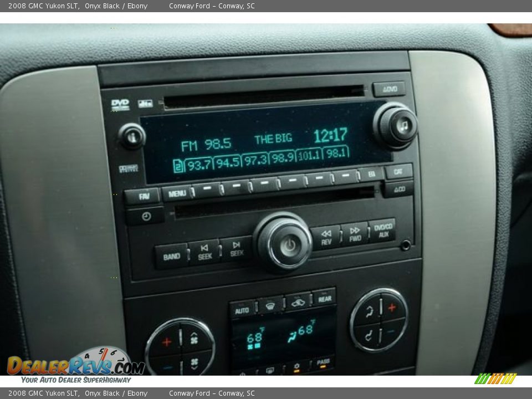
Task: Increase driver temperature with red plus button
Action: [166, 341]
